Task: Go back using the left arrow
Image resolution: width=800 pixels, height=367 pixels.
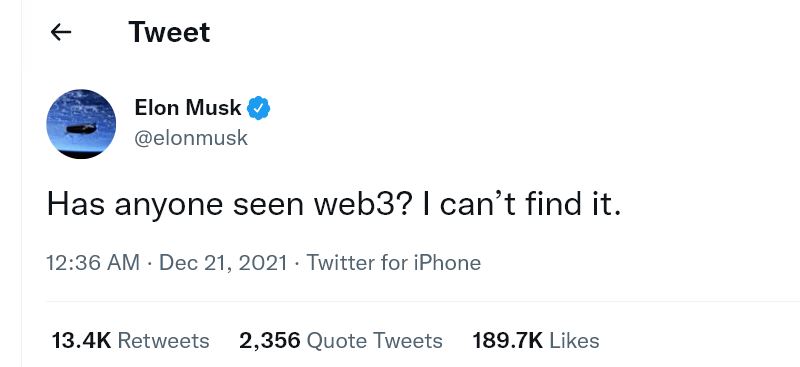Action: [61, 33]
